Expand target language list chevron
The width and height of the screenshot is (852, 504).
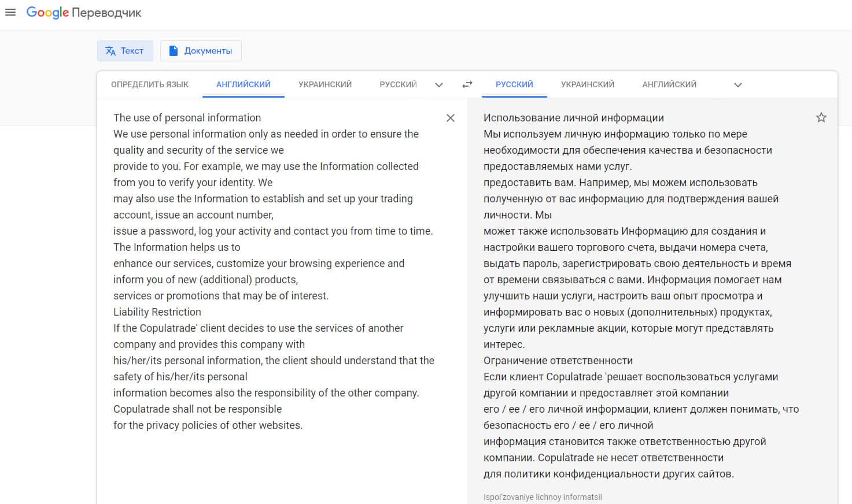[737, 85]
